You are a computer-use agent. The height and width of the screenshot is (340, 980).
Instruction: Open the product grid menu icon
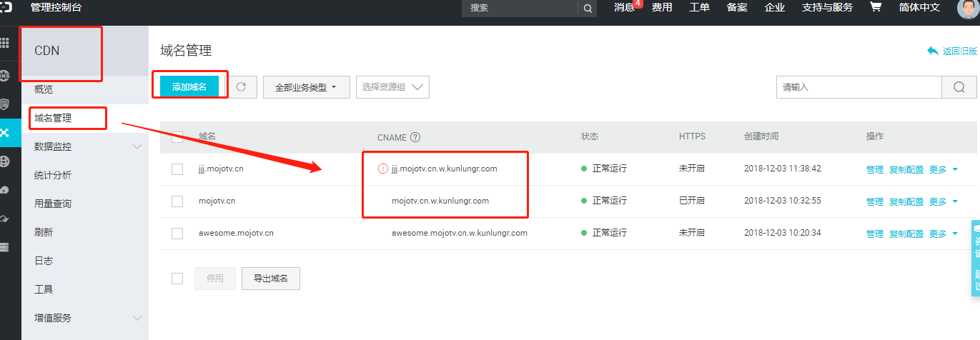click(5, 43)
